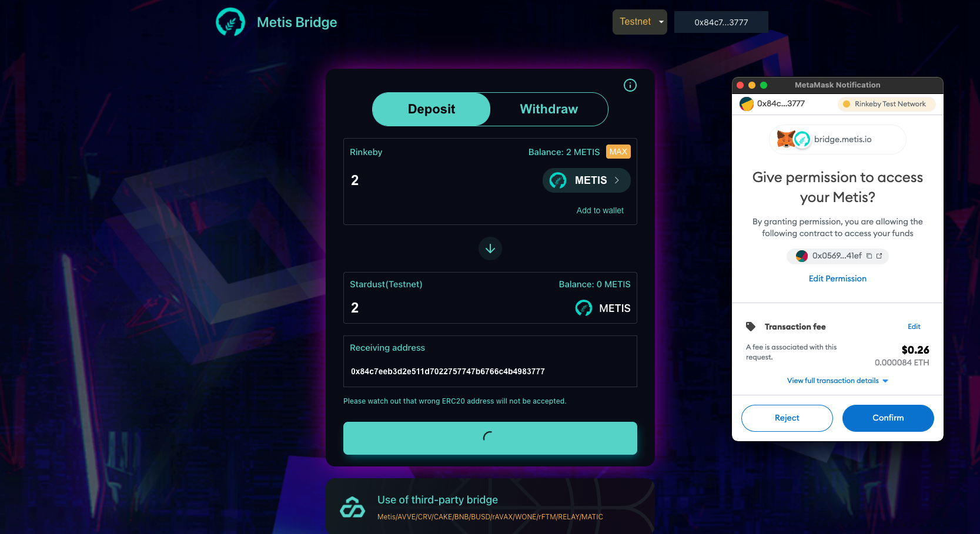Image resolution: width=980 pixels, height=534 pixels.
Task: Click Edit Permission link in MetaMask
Action: 838,278
